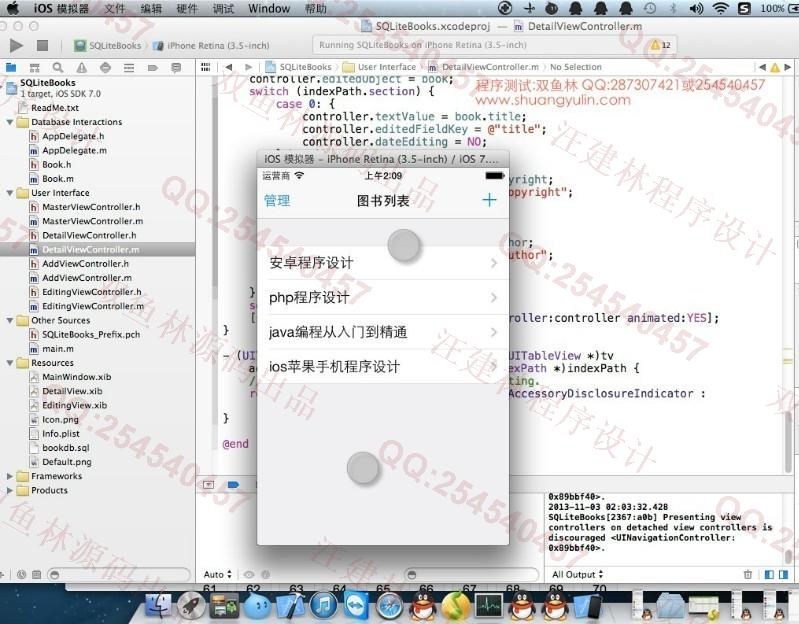Clear the console with the trash icon
The image size is (799, 624).
tap(748, 575)
